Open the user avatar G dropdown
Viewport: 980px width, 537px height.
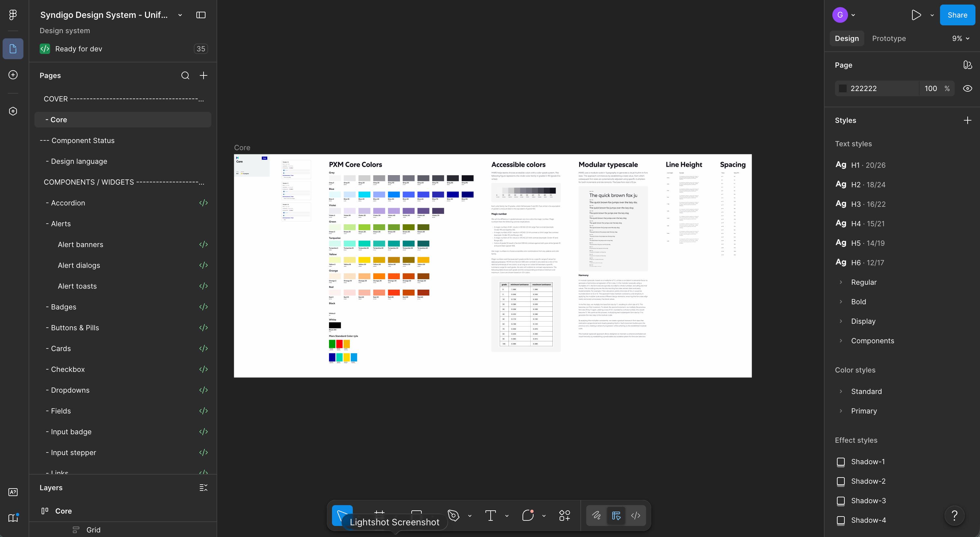pyautogui.click(x=844, y=15)
